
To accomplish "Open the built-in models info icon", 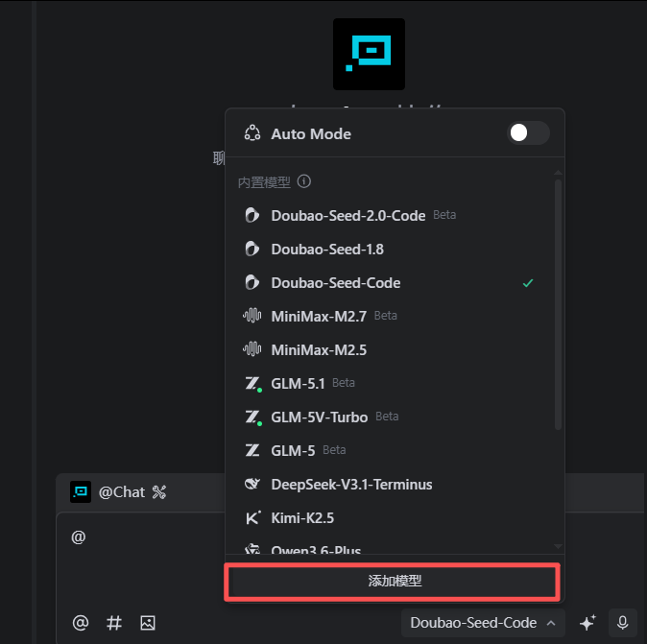I will [304, 181].
